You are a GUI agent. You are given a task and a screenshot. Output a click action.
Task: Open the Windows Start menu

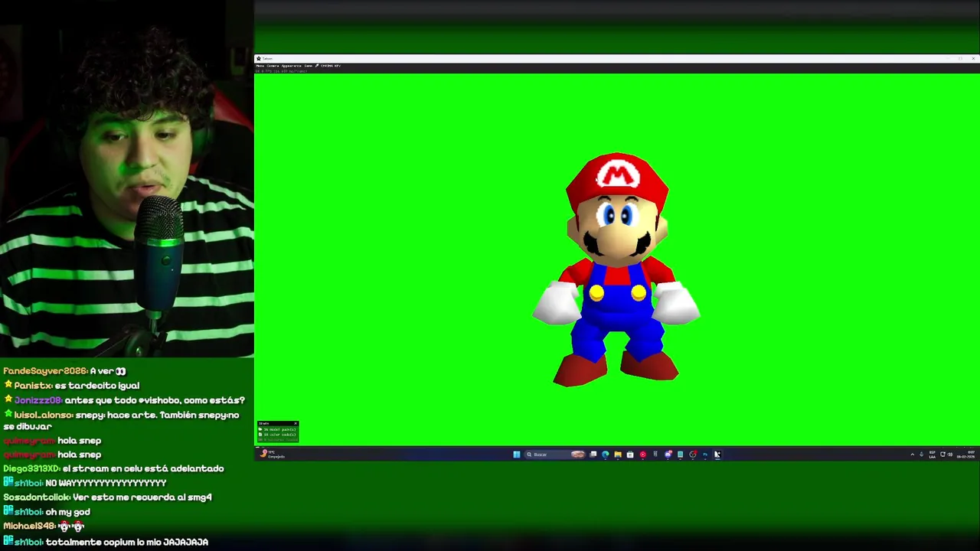click(x=517, y=455)
